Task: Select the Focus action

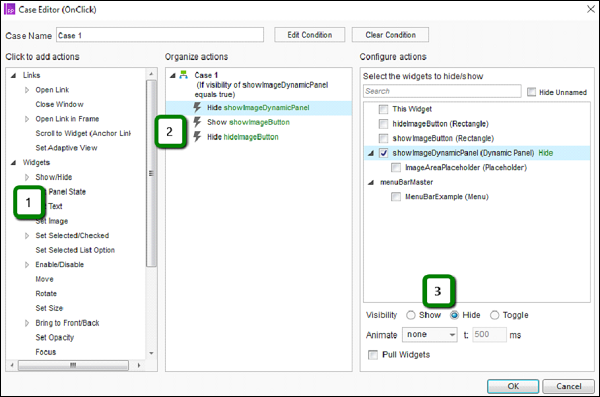Action: (46, 352)
